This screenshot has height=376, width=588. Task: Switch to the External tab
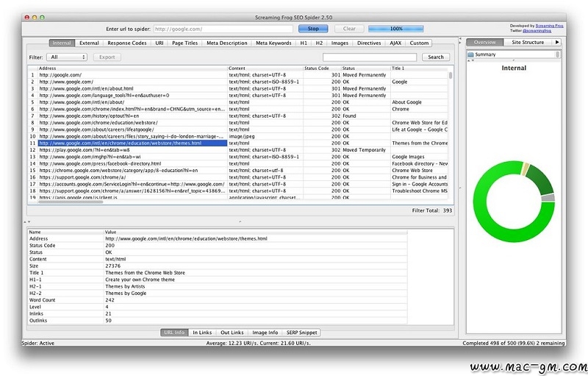[x=89, y=43]
